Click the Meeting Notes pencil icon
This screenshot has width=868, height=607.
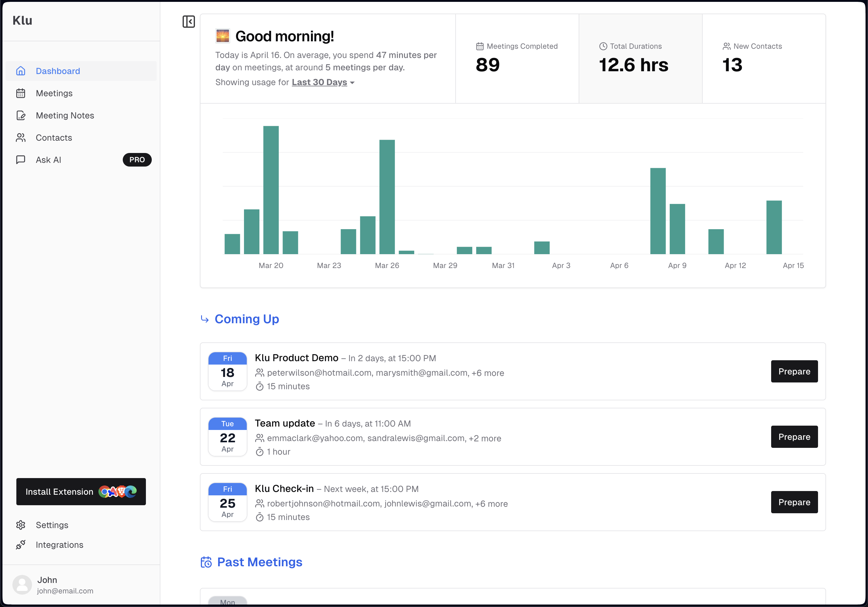[21, 115]
